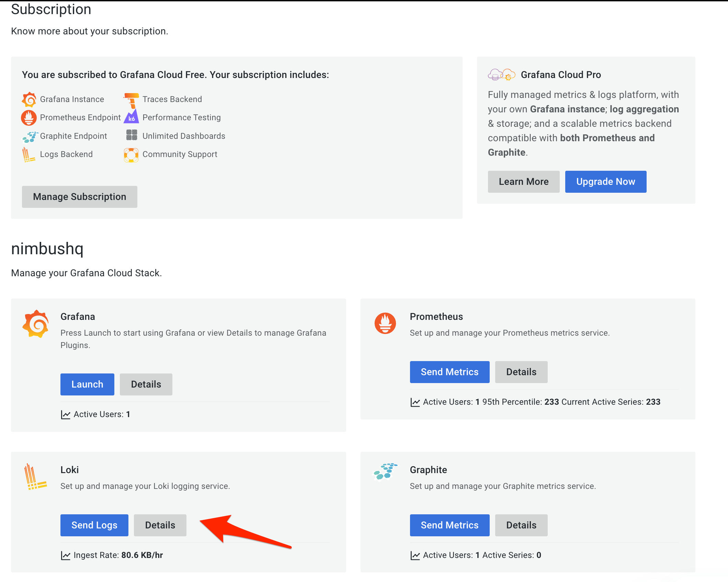Click the Logs Backend Loki icon
This screenshot has width=728, height=582.
pos(29,155)
